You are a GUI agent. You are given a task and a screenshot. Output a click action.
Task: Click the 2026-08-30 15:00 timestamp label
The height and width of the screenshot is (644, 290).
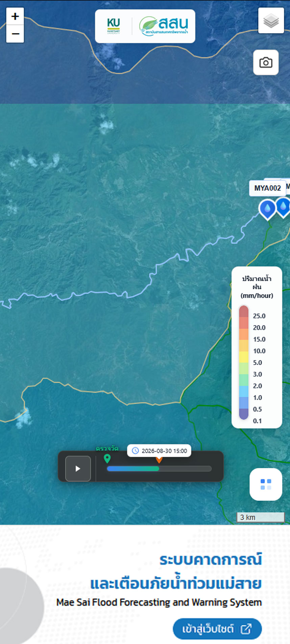coord(159,451)
